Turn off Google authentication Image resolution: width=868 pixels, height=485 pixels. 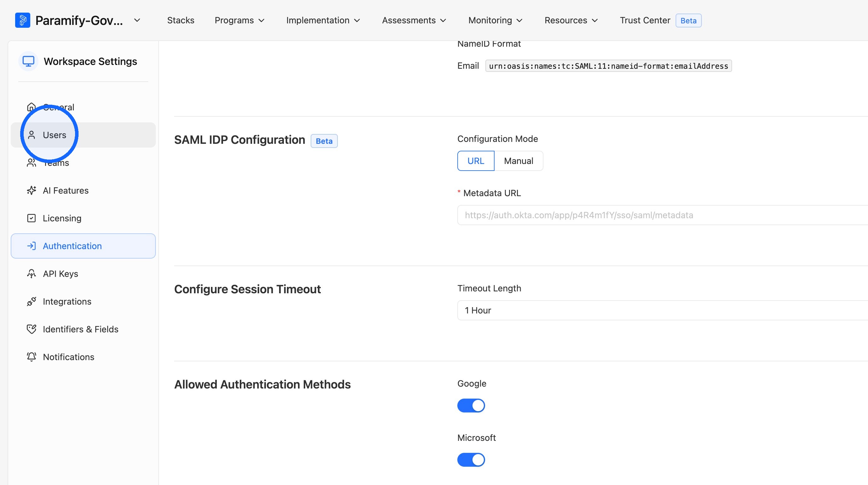click(471, 406)
